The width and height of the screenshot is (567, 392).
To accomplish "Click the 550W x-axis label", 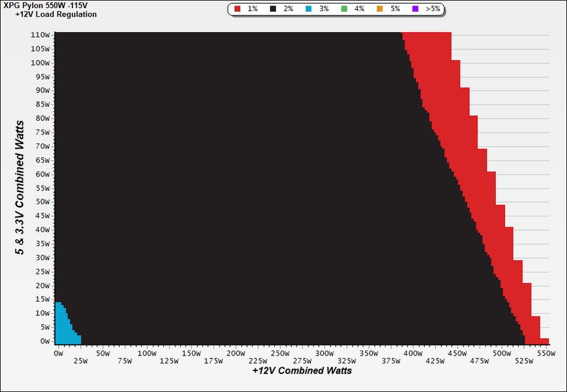I will [546, 354].
